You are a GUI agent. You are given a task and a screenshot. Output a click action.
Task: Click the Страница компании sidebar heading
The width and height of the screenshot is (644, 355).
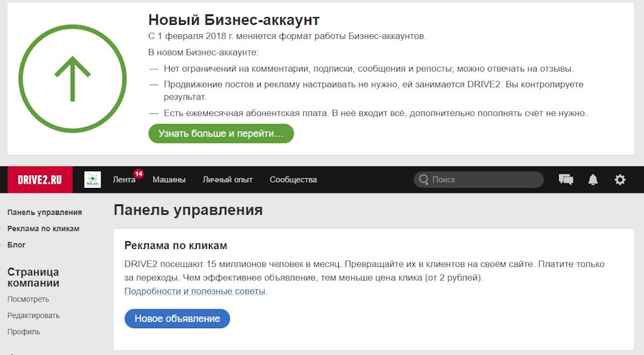34,277
